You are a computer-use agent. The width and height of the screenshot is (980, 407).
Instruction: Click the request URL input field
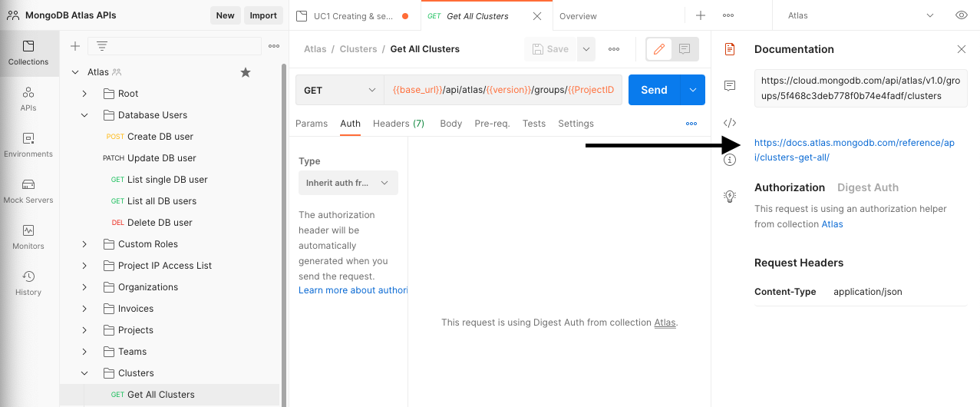click(503, 90)
